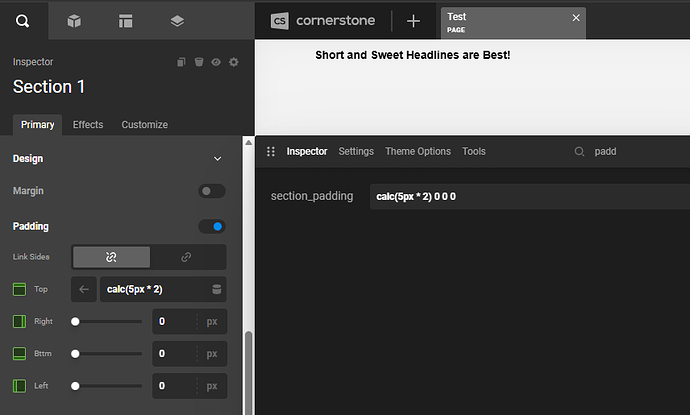
Task: Click the sidebar scroll up arrow
Action: pos(249,142)
